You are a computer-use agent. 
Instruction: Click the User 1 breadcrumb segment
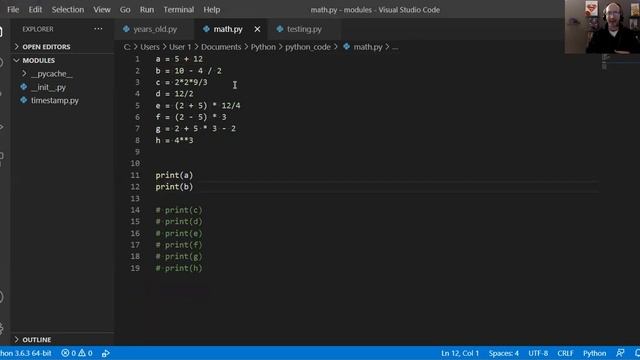(x=180, y=47)
